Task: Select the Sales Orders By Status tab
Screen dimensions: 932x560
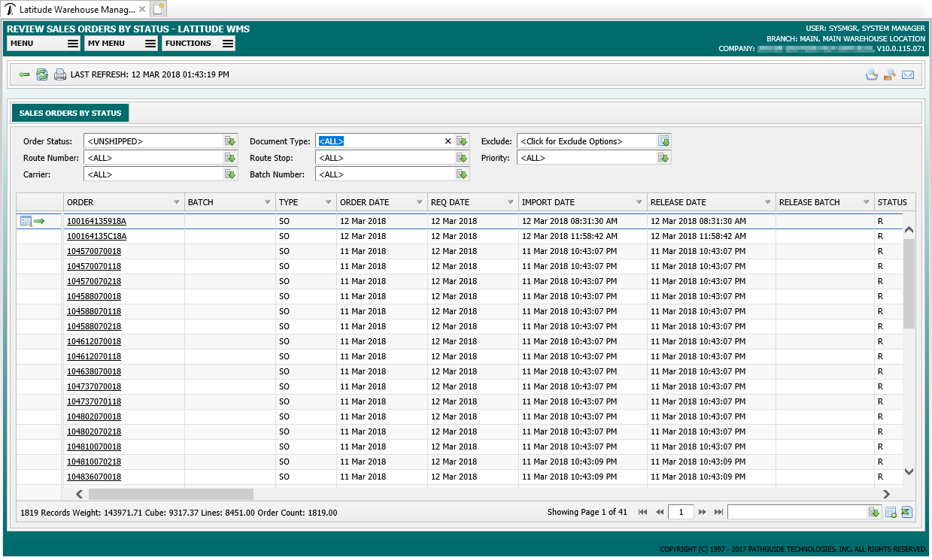Action: pyautogui.click(x=71, y=113)
